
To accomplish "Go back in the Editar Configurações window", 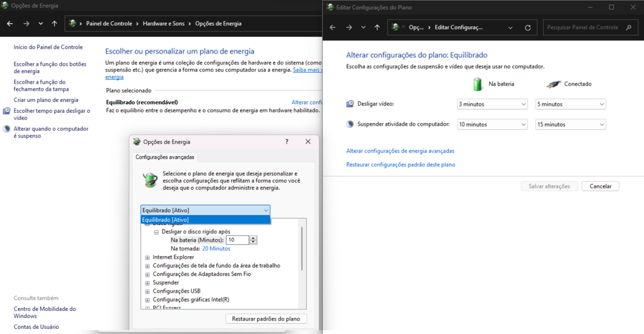I will click(x=333, y=28).
